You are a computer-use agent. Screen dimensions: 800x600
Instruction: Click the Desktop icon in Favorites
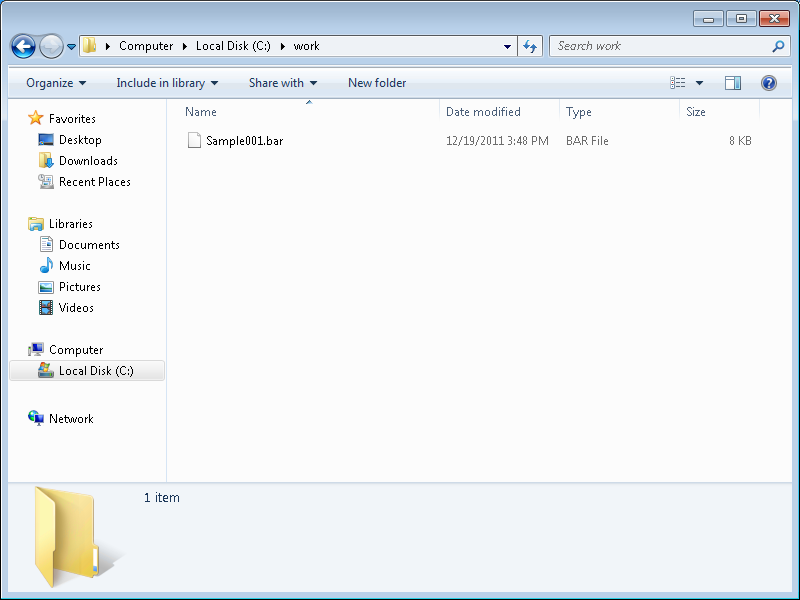click(46, 139)
